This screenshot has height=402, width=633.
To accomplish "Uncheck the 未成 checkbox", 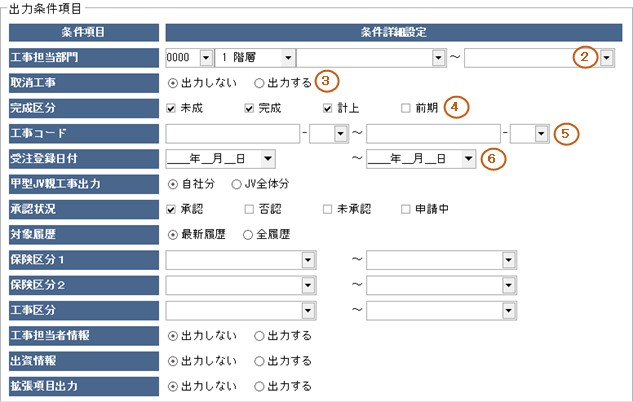I will tap(173, 106).
